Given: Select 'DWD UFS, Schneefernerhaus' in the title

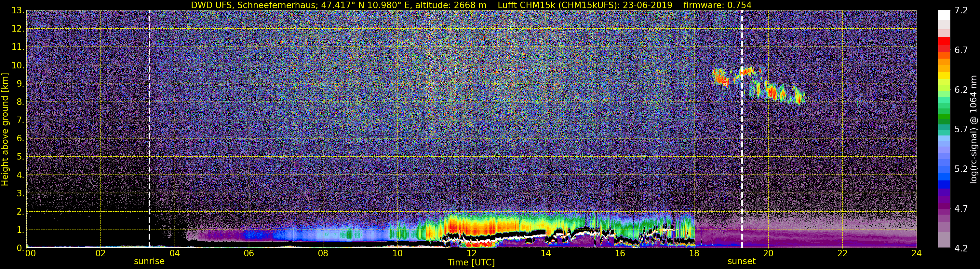Looking at the screenshot, I should click(254, 5).
